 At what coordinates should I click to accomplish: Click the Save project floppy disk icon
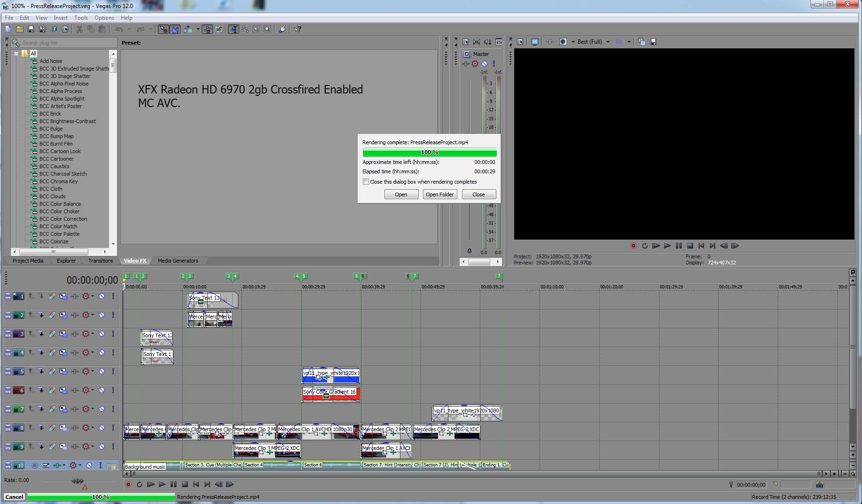tap(31, 29)
